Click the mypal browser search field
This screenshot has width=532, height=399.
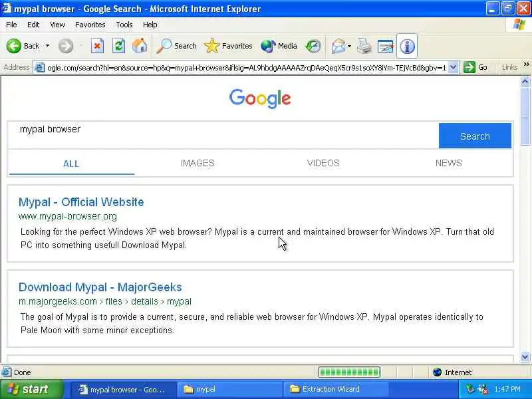pyautogui.click(x=223, y=136)
